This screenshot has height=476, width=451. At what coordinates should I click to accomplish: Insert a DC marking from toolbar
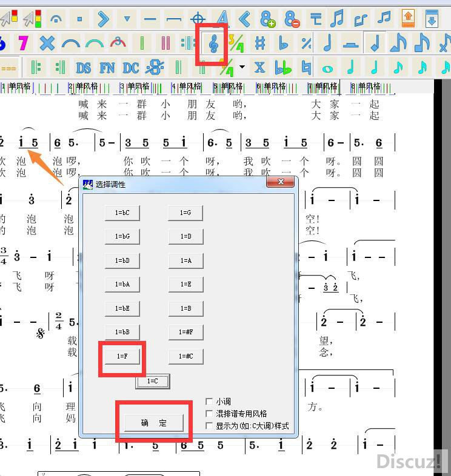coord(131,68)
